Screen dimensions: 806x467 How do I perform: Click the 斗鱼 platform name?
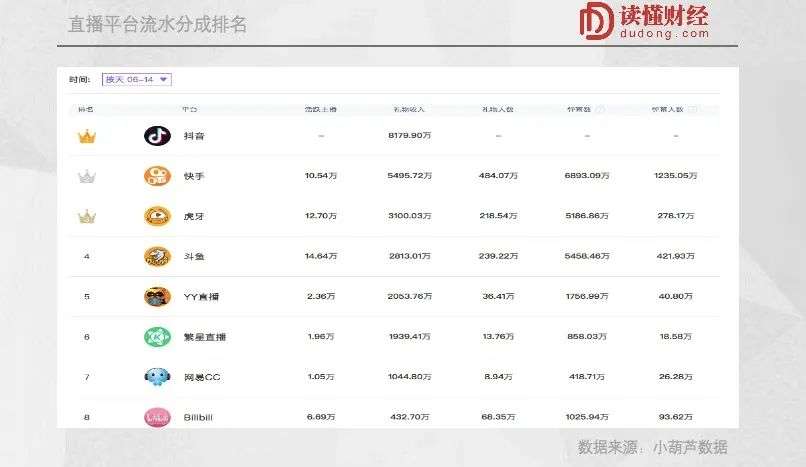pyautogui.click(x=194, y=256)
